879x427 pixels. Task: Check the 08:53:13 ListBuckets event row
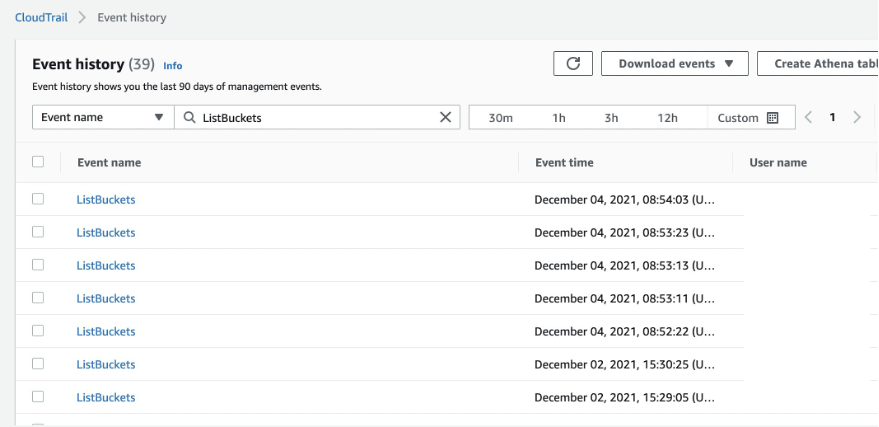pyautogui.click(x=38, y=265)
